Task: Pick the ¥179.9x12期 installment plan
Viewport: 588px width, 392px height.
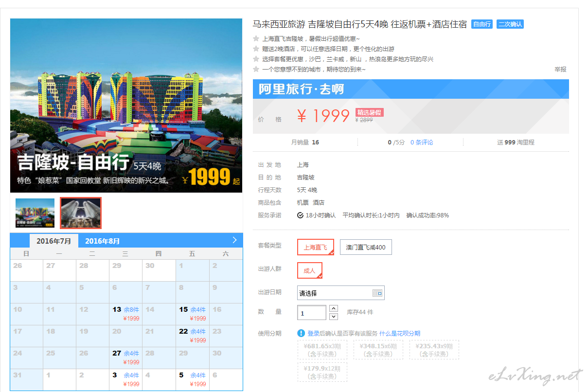Action: pyautogui.click(x=322, y=372)
